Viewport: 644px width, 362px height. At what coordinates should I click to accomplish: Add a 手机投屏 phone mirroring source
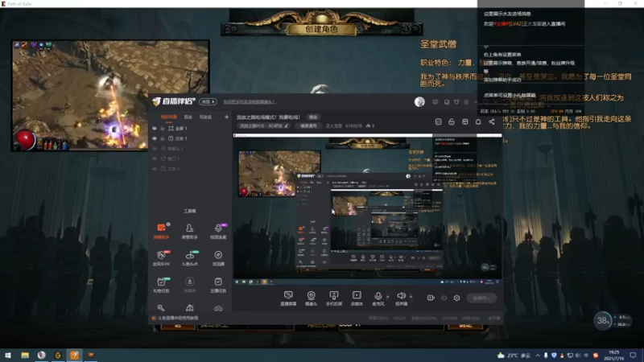[x=334, y=298]
